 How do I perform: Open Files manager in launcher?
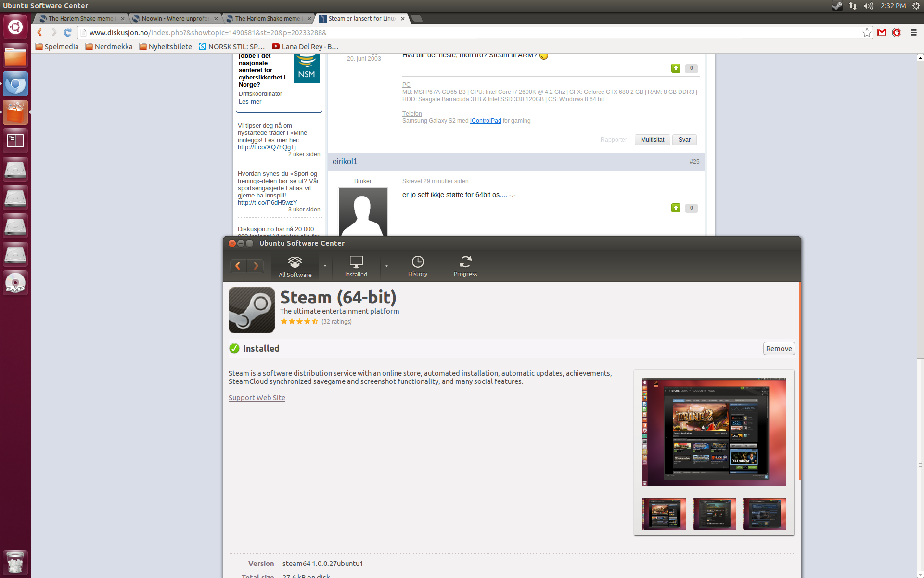(x=15, y=55)
